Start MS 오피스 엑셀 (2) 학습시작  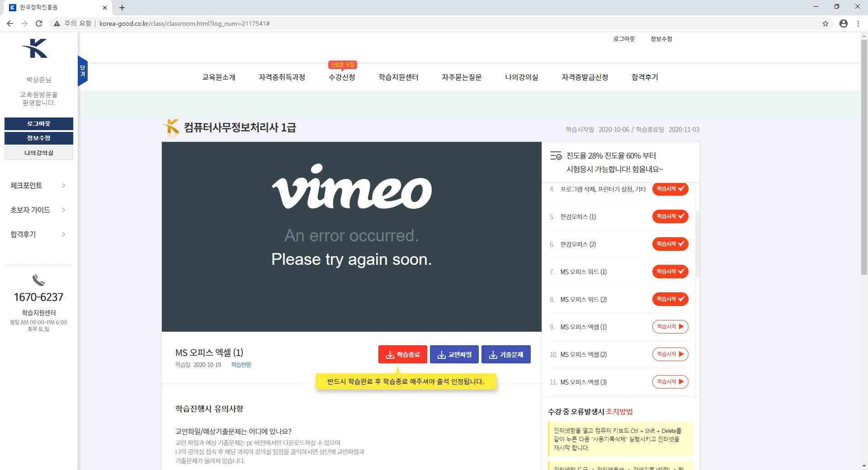[x=670, y=354]
